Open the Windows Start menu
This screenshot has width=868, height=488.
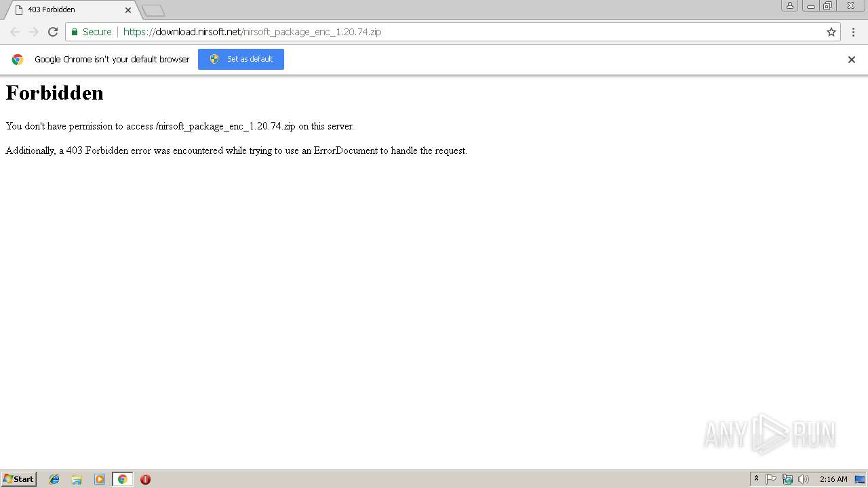coord(18,479)
